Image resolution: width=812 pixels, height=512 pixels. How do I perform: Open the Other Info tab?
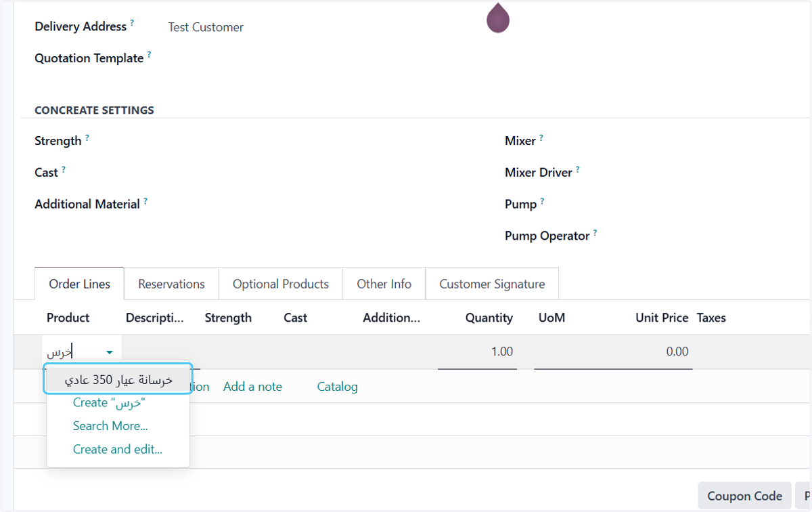[x=384, y=284]
